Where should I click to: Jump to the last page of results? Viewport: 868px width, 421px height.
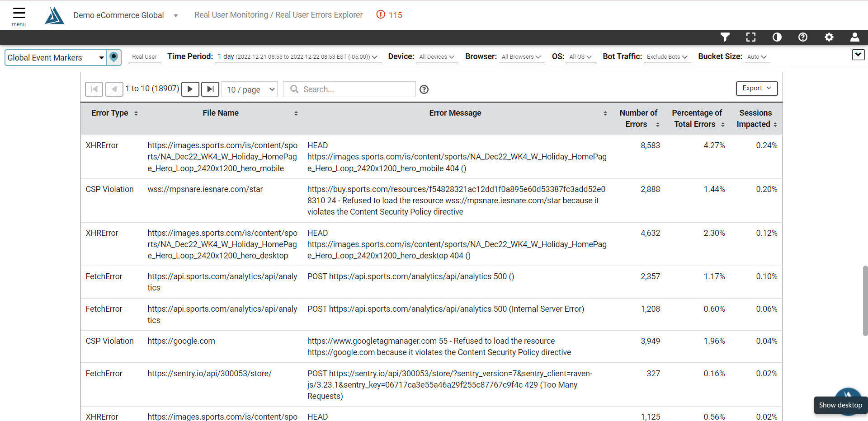(210, 89)
